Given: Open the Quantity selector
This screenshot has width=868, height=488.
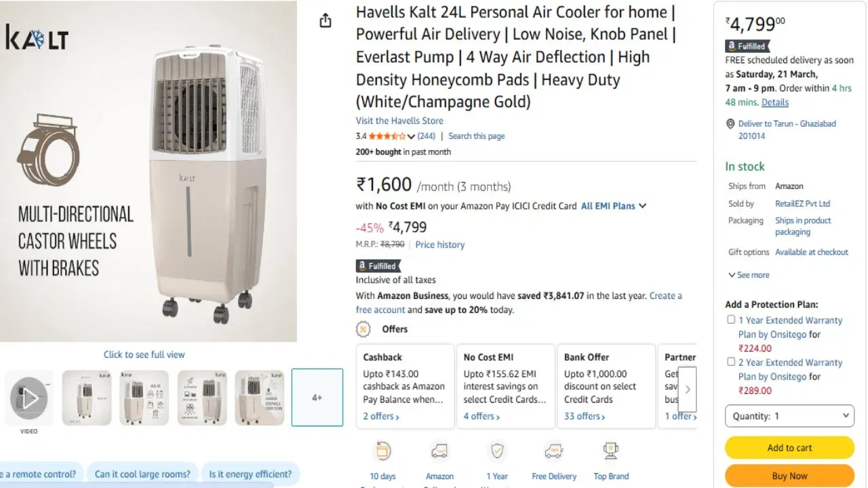Looking at the screenshot, I should pyautogui.click(x=789, y=415).
